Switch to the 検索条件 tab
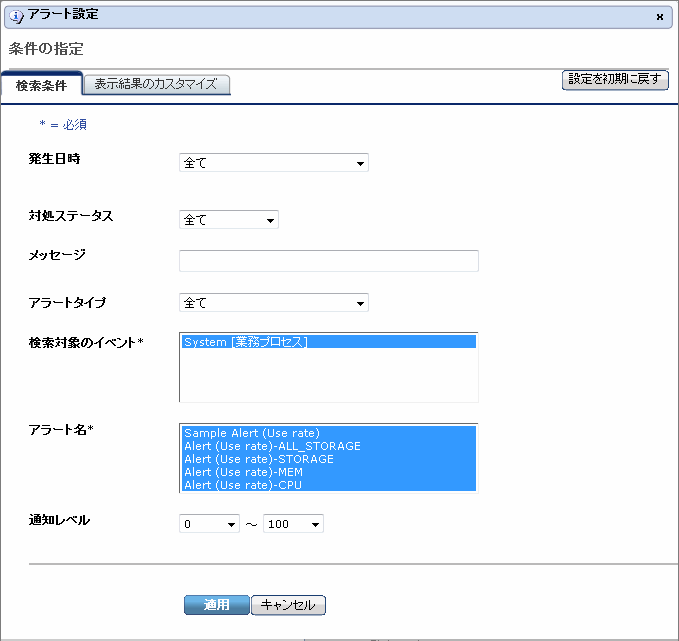Image resolution: width=679 pixels, height=641 pixels. [42, 85]
